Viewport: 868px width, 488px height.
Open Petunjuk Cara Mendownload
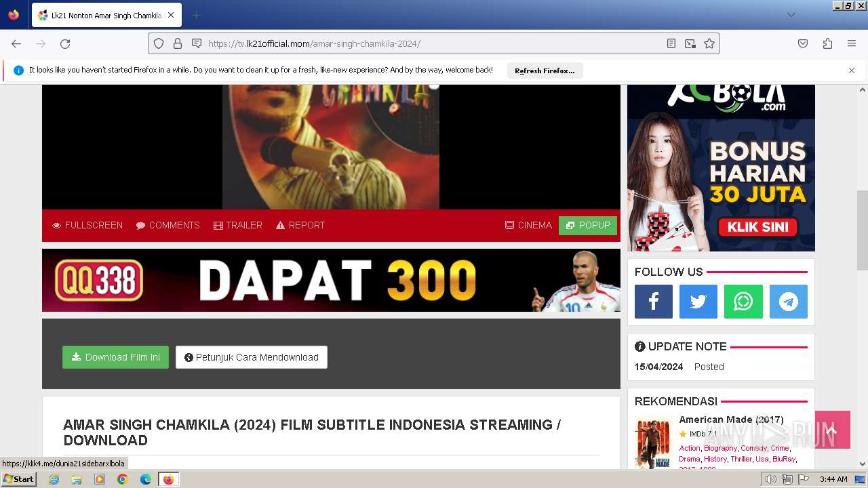coord(252,357)
